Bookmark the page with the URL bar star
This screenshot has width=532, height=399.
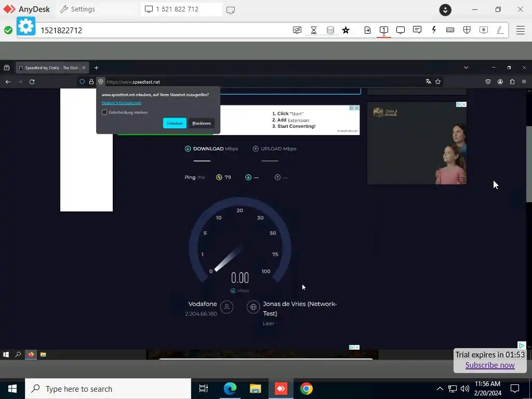[438, 82]
